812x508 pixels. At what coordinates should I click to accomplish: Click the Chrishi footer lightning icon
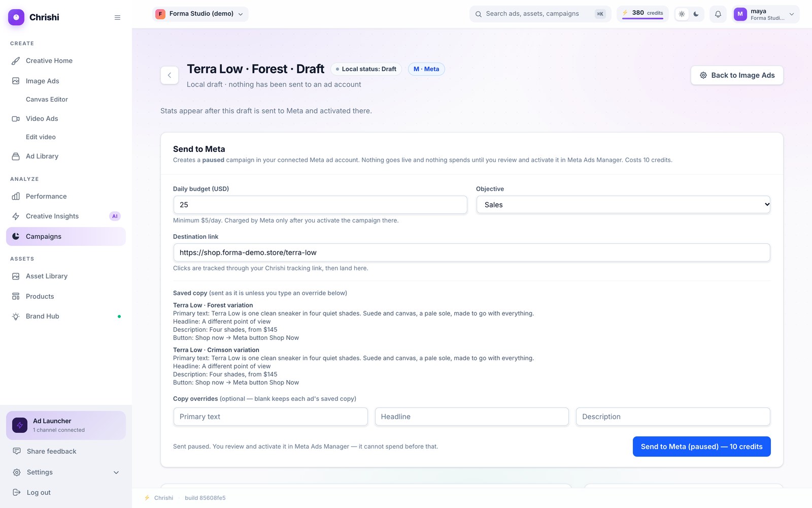pyautogui.click(x=147, y=498)
